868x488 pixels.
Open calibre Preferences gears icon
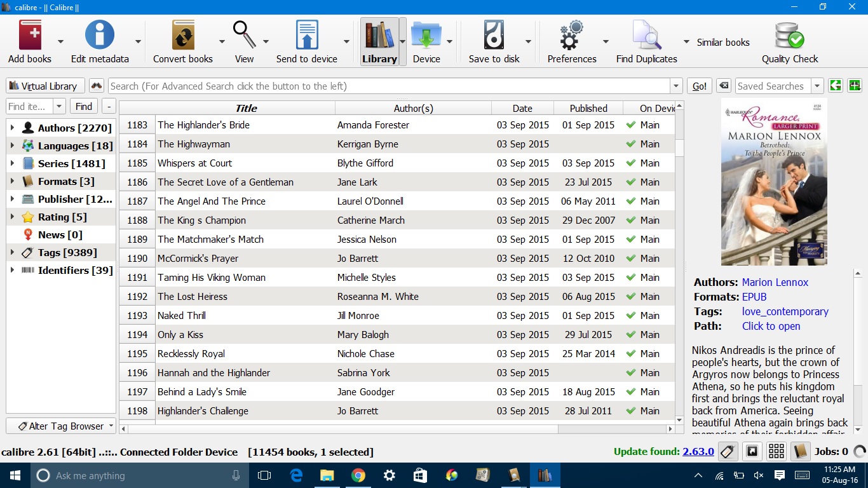click(x=571, y=35)
